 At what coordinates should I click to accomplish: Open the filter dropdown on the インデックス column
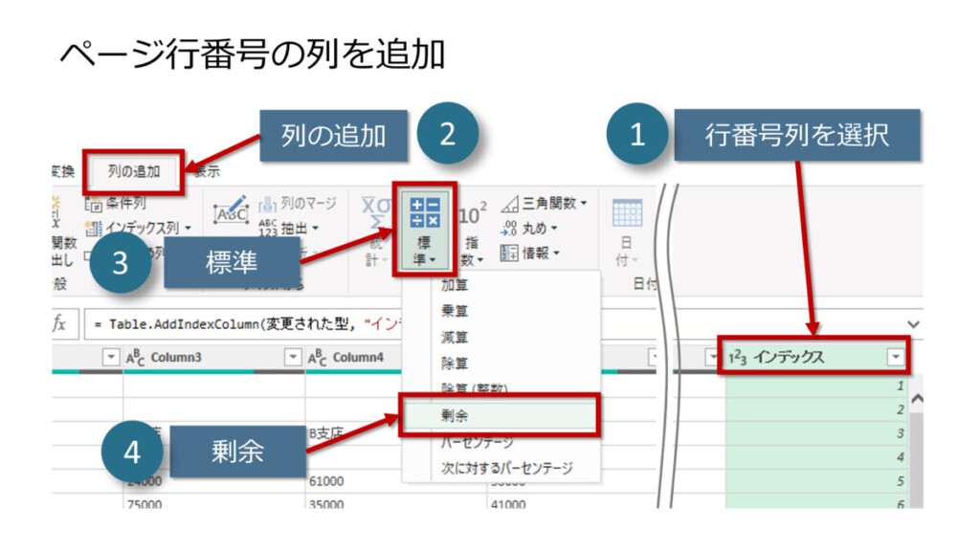coord(896,357)
